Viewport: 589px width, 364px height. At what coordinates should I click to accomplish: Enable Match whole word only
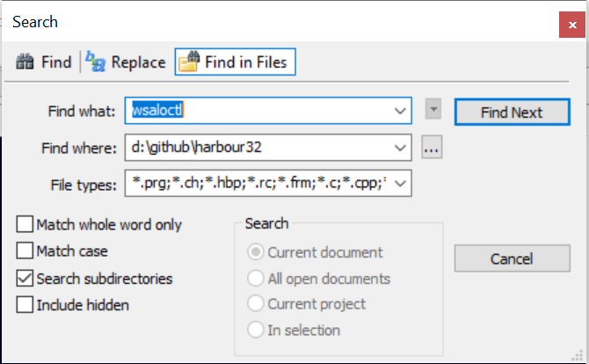pos(25,225)
